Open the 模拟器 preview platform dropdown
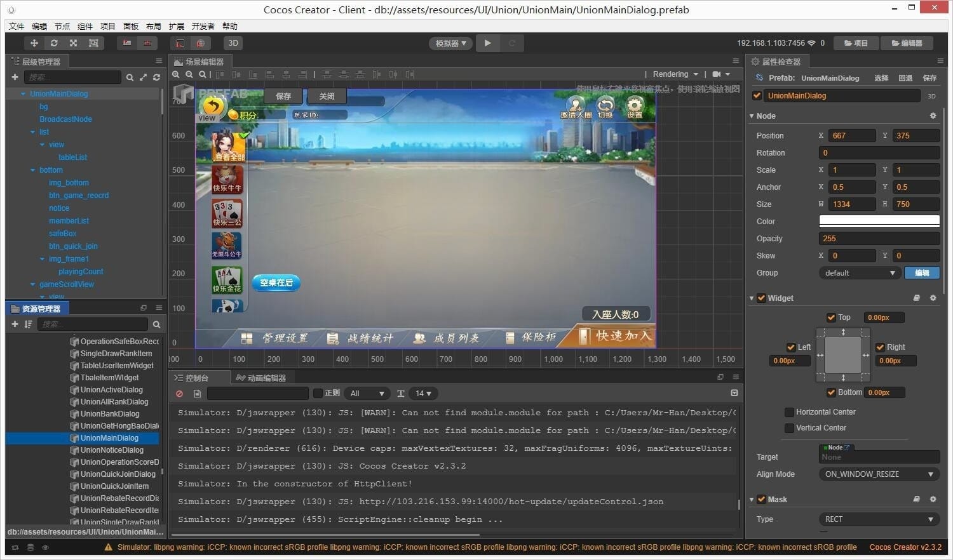The width and height of the screenshot is (953, 560). click(450, 43)
